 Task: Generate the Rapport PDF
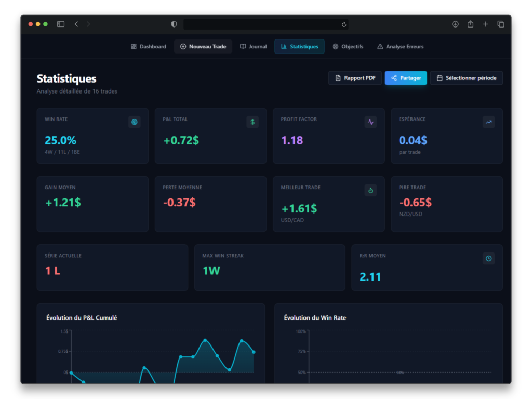[355, 78]
